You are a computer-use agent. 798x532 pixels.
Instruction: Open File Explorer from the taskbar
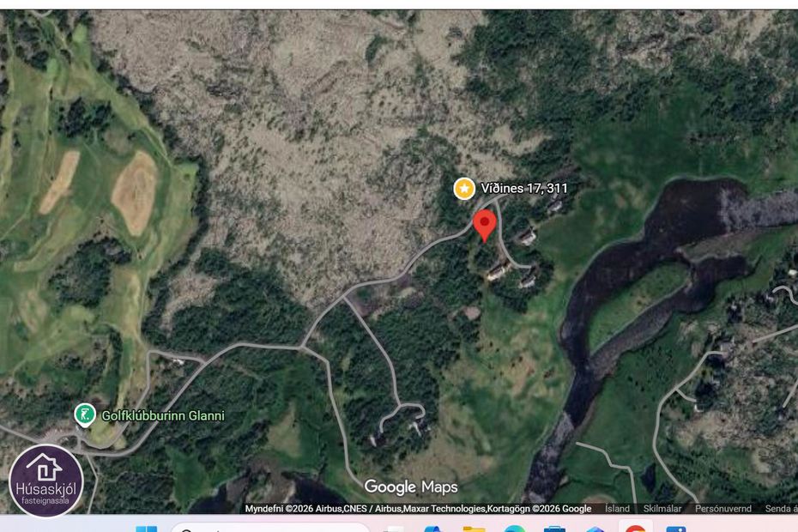474,527
